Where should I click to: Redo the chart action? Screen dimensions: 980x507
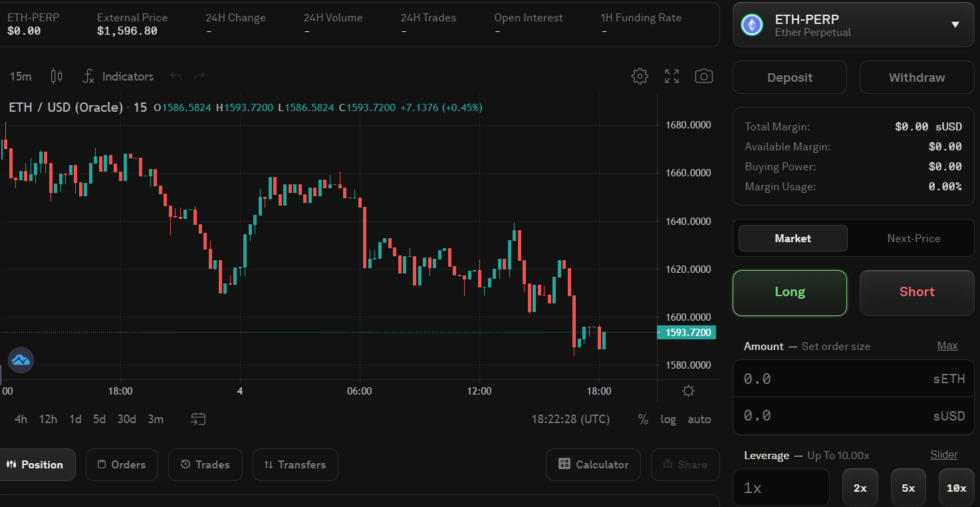point(199,77)
